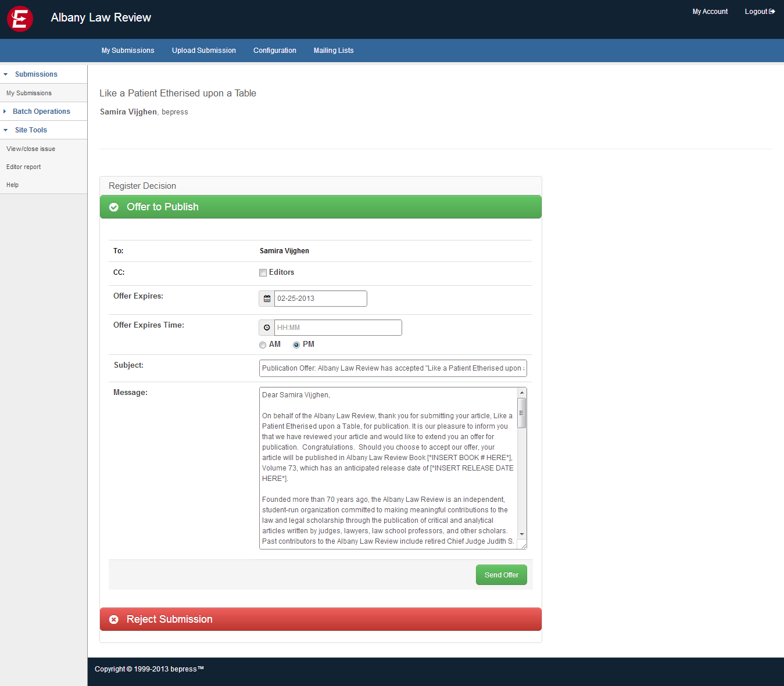Image resolution: width=784 pixels, height=686 pixels.
Task: Check the CC Editors checkbox
Action: (x=263, y=272)
